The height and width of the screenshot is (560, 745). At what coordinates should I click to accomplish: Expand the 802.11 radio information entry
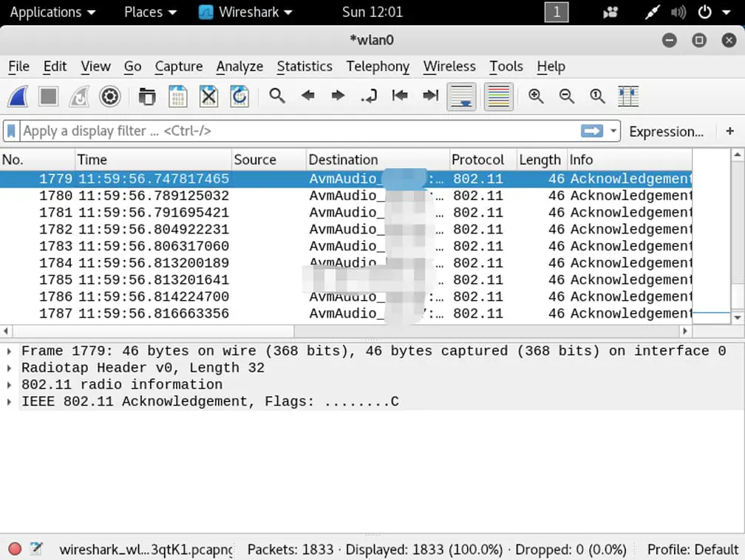point(9,385)
